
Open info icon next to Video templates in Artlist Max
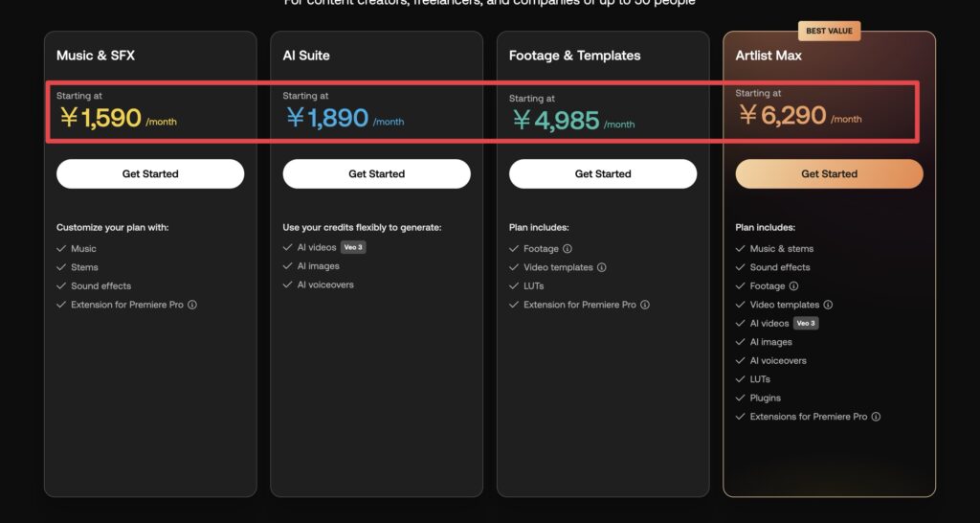(x=828, y=305)
